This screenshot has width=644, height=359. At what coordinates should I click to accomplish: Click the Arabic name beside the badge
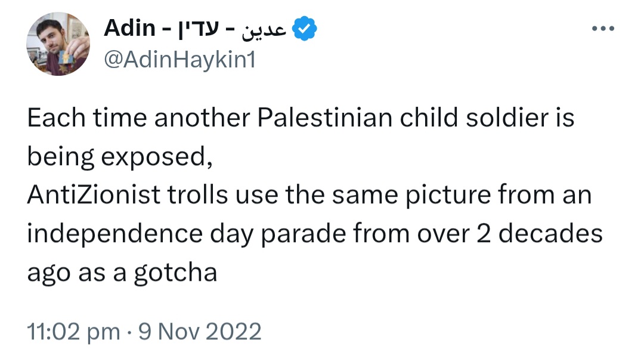pos(264,30)
